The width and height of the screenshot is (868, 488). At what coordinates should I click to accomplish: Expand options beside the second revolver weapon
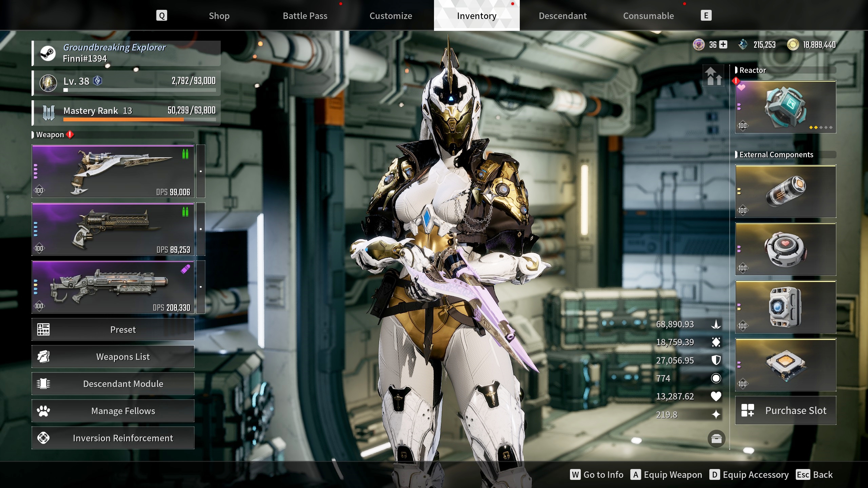click(201, 229)
